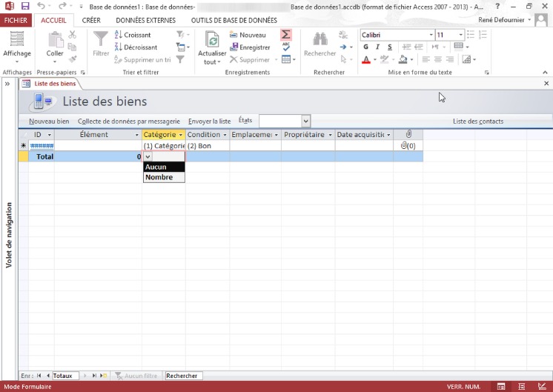Redo the action in the title bar

point(62,6)
